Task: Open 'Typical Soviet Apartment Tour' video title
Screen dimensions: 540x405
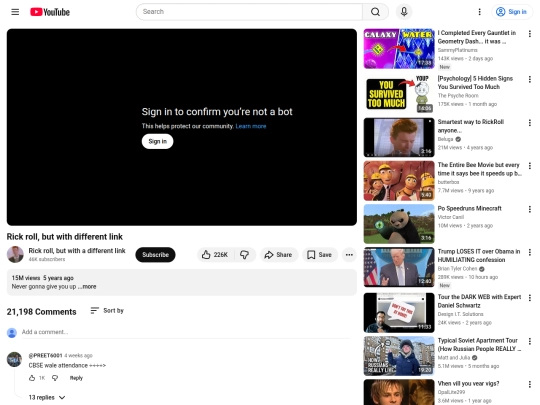Action: [479, 345]
